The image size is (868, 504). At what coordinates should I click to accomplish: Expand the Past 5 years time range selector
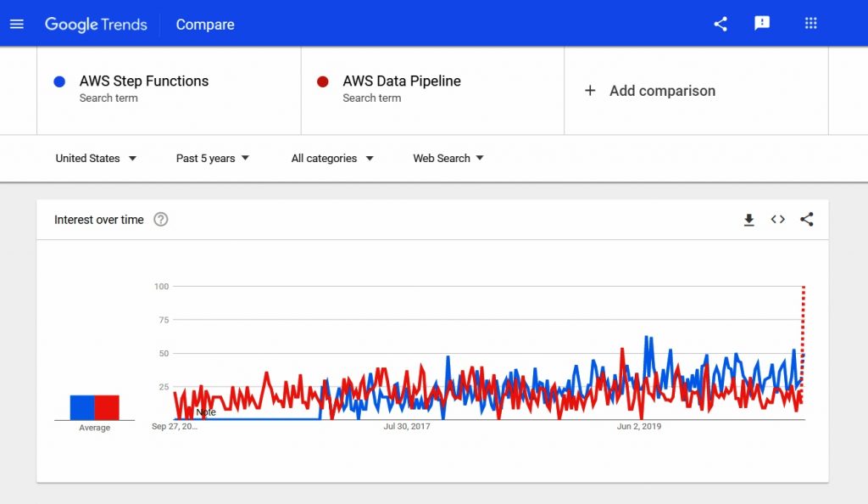[212, 158]
